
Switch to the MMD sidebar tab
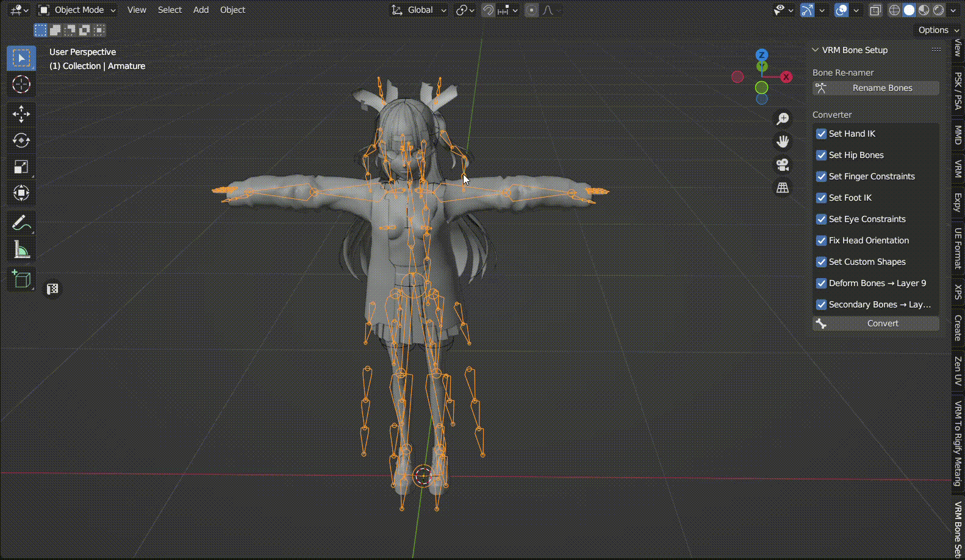[958, 135]
